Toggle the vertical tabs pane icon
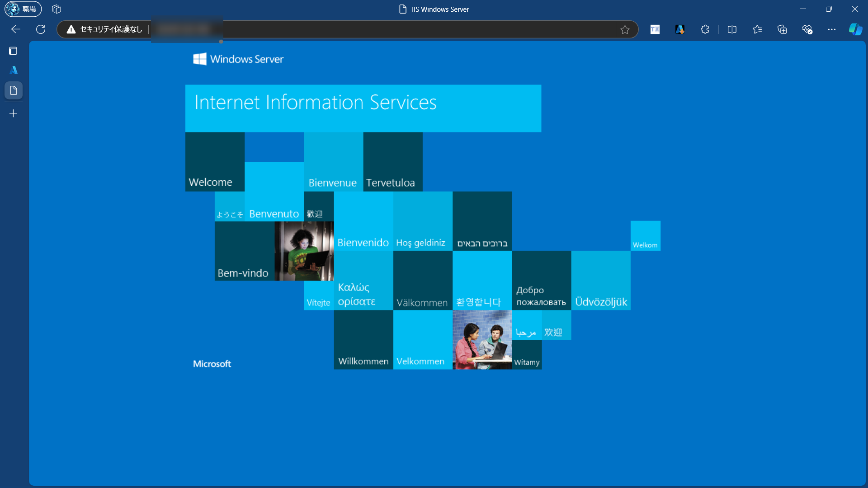Screen dimensions: 868x488 [13, 51]
